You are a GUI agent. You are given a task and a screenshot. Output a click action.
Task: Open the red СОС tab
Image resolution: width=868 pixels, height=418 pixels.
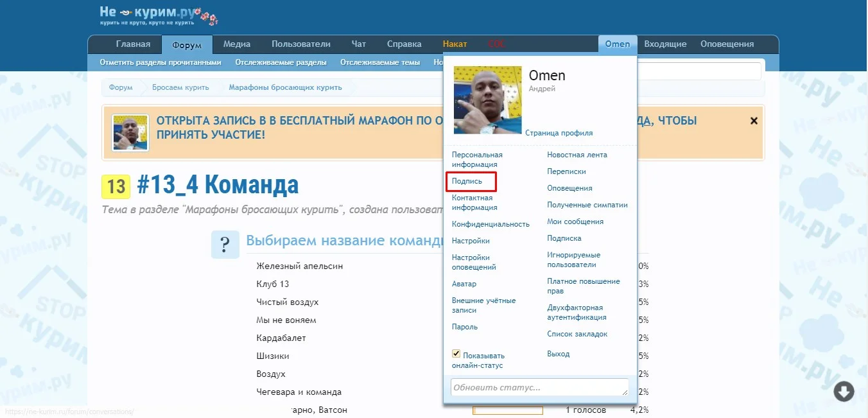pyautogui.click(x=497, y=44)
